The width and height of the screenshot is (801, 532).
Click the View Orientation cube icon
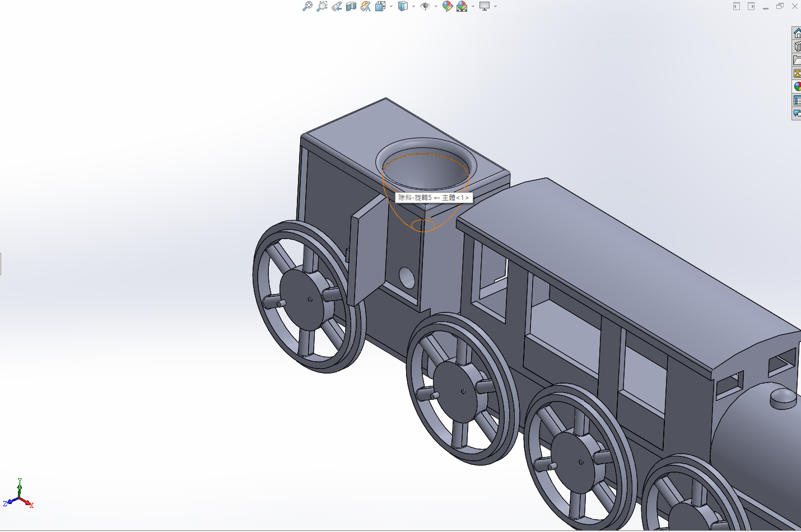point(380,6)
